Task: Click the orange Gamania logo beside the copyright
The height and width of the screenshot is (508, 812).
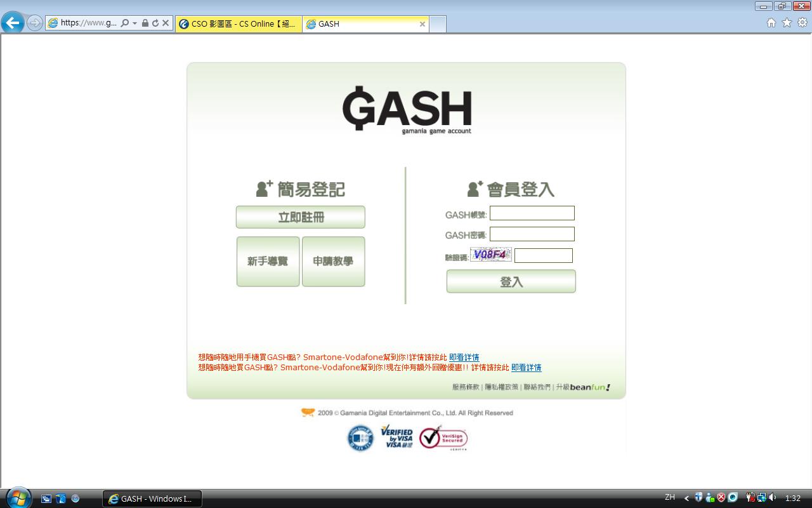Action: pyautogui.click(x=308, y=413)
